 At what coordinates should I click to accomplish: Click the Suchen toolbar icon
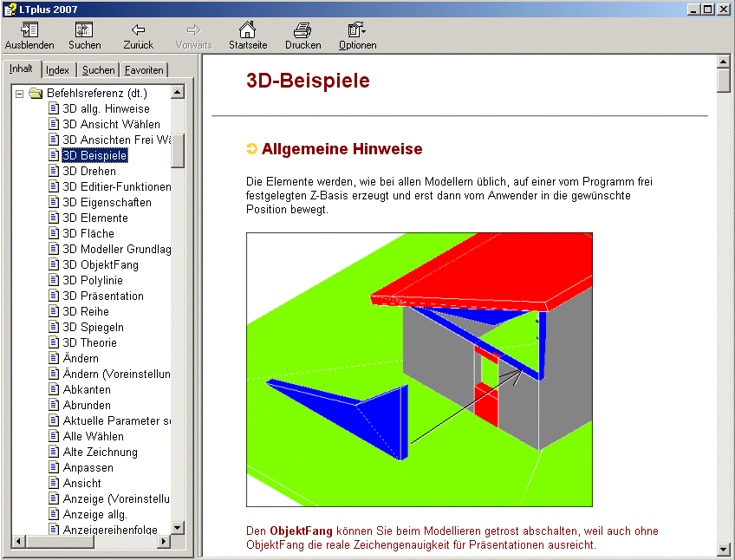[x=84, y=30]
